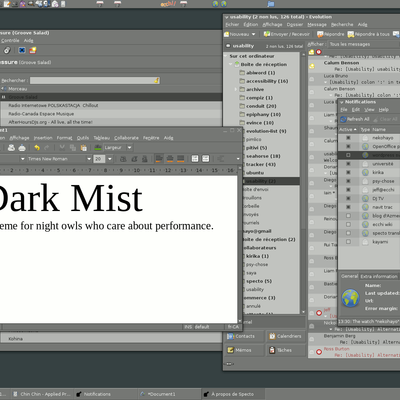
Task: Justify text alignment in AbiWord
Action: pos(180,159)
